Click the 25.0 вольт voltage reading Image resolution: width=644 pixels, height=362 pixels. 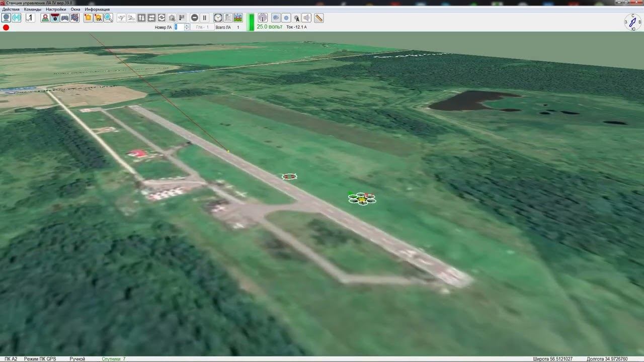(x=270, y=27)
